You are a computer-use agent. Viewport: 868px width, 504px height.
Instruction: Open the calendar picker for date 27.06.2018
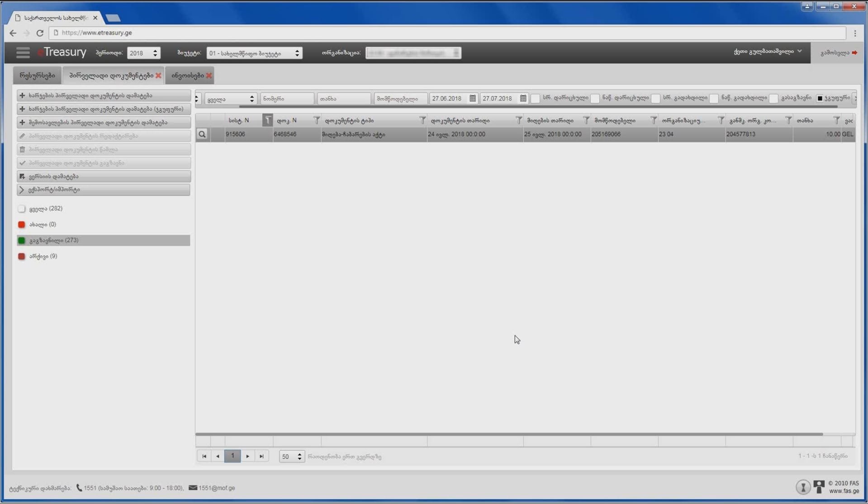[472, 99]
